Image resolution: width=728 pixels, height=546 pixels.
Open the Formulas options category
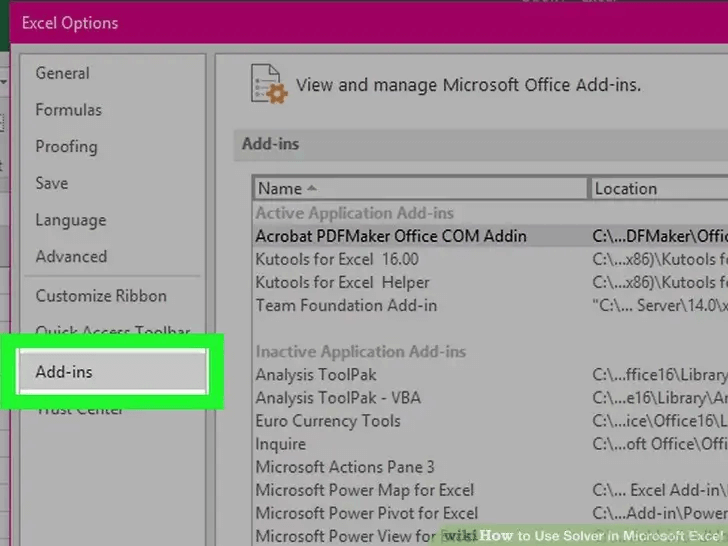(69, 110)
